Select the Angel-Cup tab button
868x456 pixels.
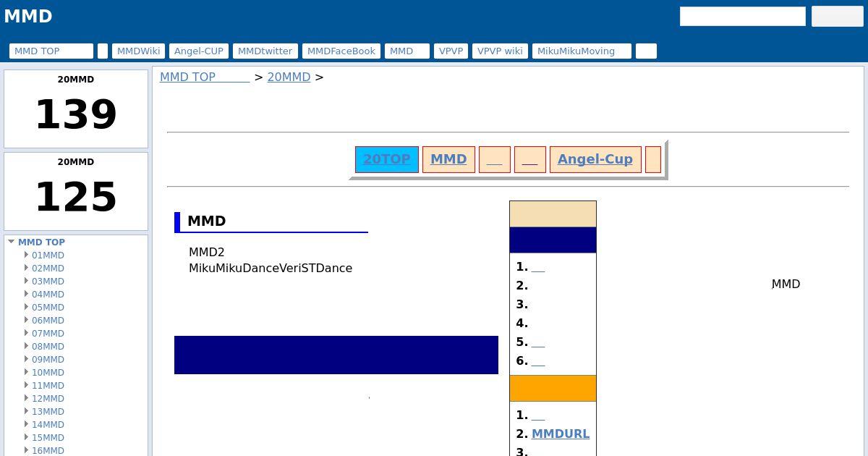595,159
